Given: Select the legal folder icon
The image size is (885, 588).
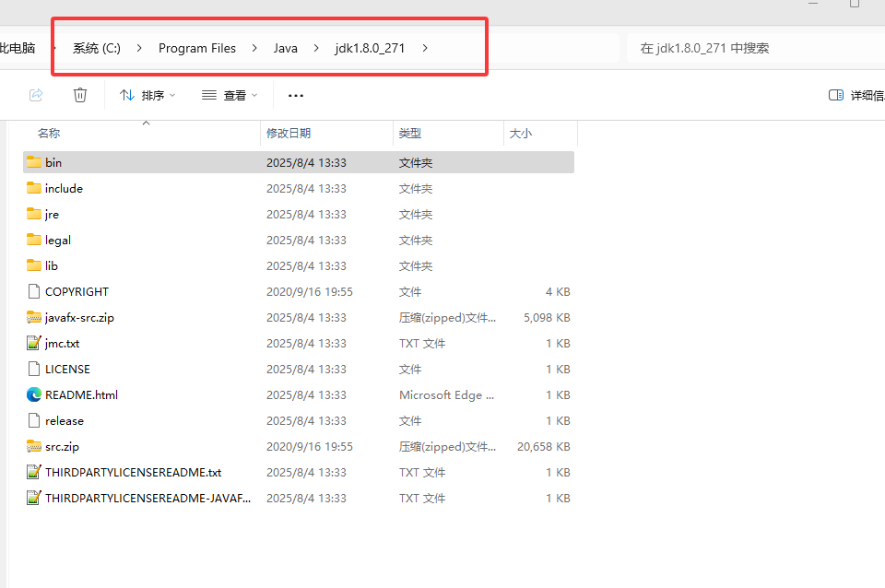Looking at the screenshot, I should pyautogui.click(x=34, y=240).
